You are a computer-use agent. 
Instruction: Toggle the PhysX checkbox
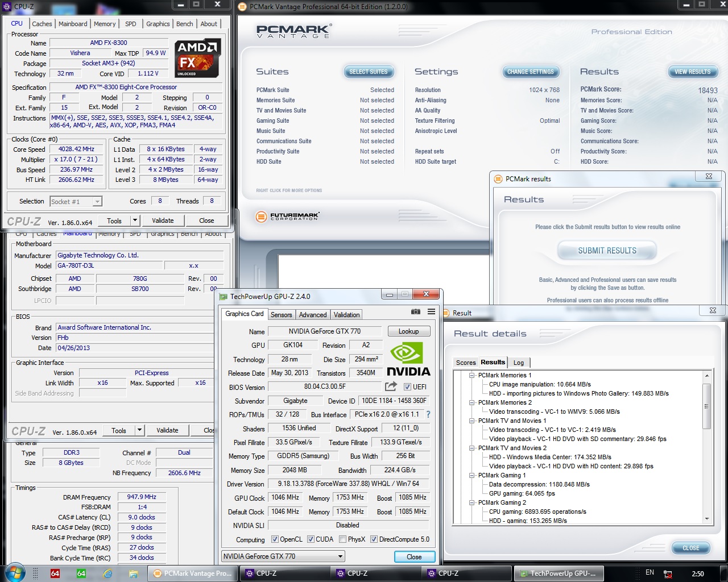pos(343,539)
